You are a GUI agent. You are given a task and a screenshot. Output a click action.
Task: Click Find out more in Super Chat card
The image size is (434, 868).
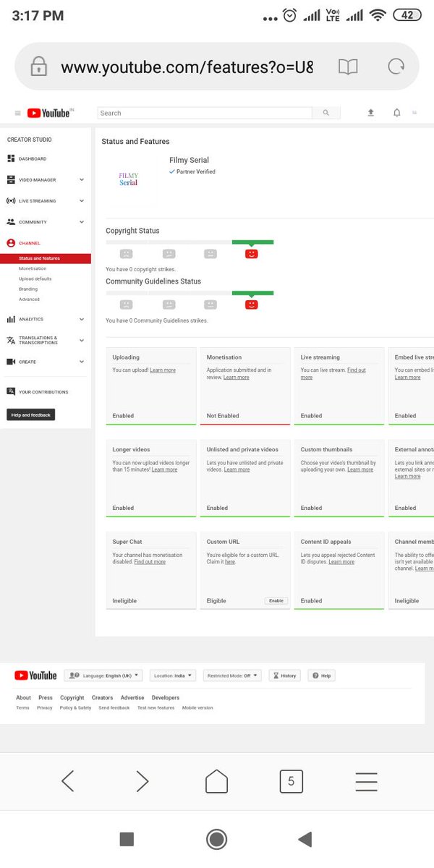point(150,562)
